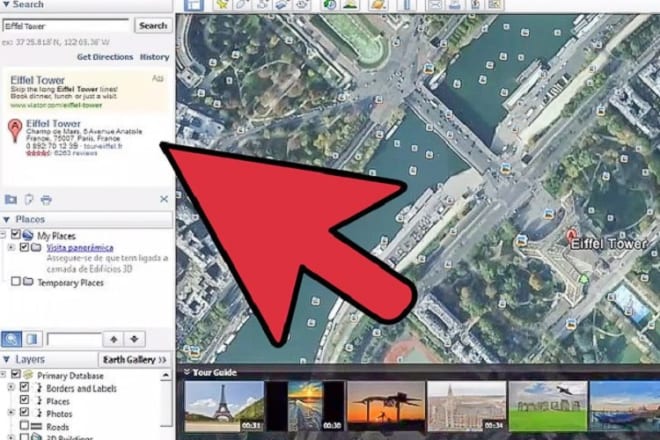Add a placemark with the yellow pin icon
The image size is (660, 440).
coord(222,5)
